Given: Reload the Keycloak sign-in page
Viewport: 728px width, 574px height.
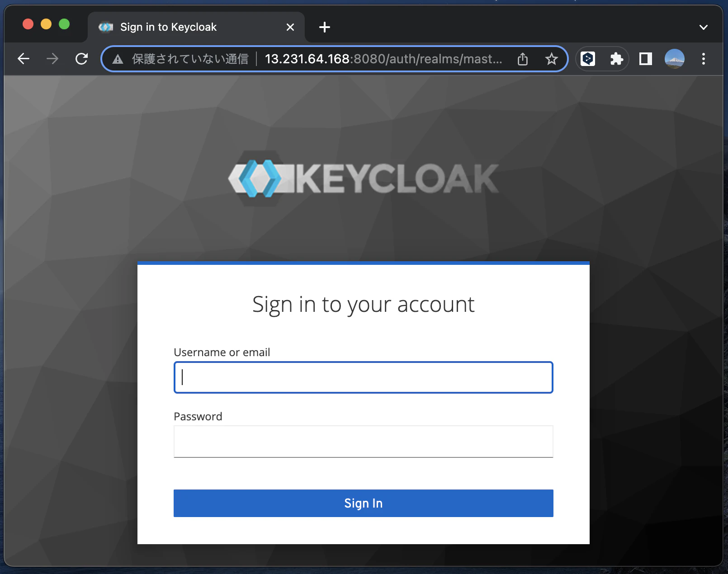Looking at the screenshot, I should (82, 59).
